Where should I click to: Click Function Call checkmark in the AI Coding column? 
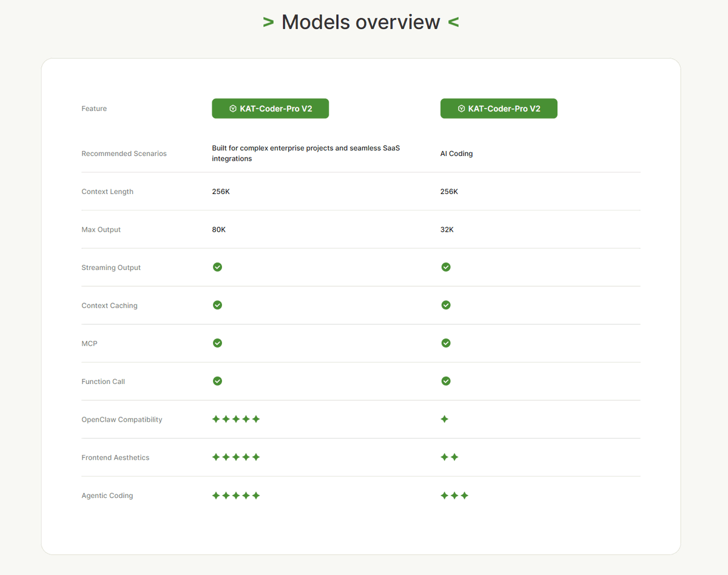coord(446,381)
